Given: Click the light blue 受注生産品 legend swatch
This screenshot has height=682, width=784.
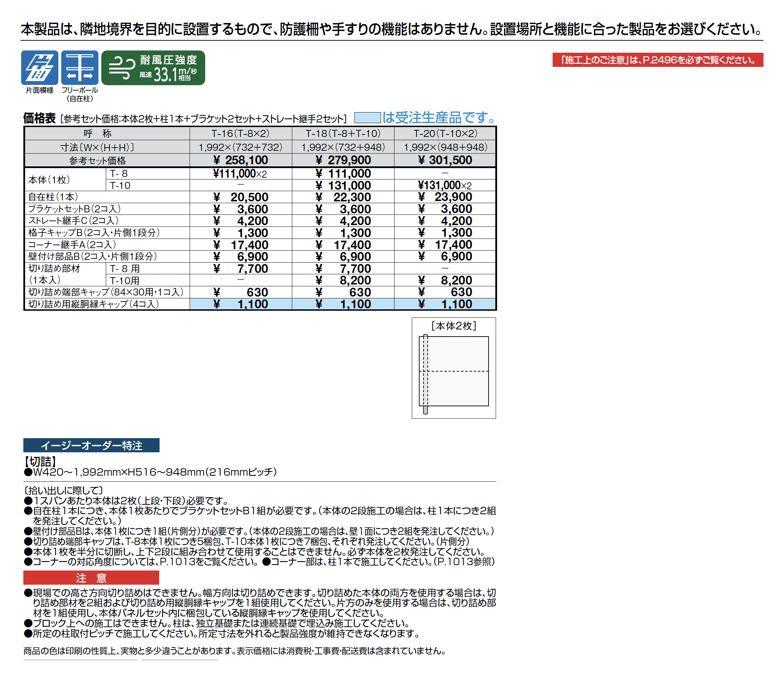Looking at the screenshot, I should [367, 118].
